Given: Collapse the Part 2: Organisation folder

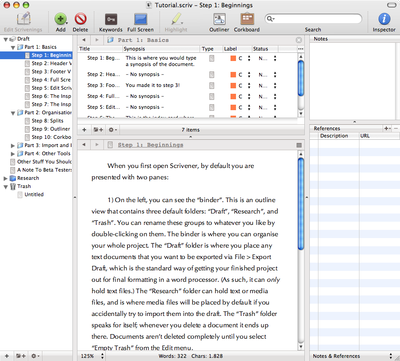Looking at the screenshot, I should (x=13, y=113).
